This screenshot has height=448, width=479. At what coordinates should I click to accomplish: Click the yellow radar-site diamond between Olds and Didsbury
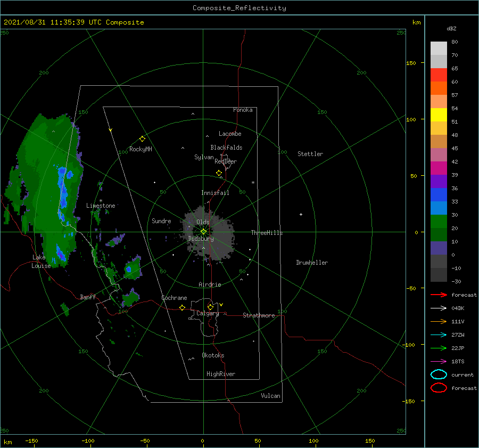[203, 232]
